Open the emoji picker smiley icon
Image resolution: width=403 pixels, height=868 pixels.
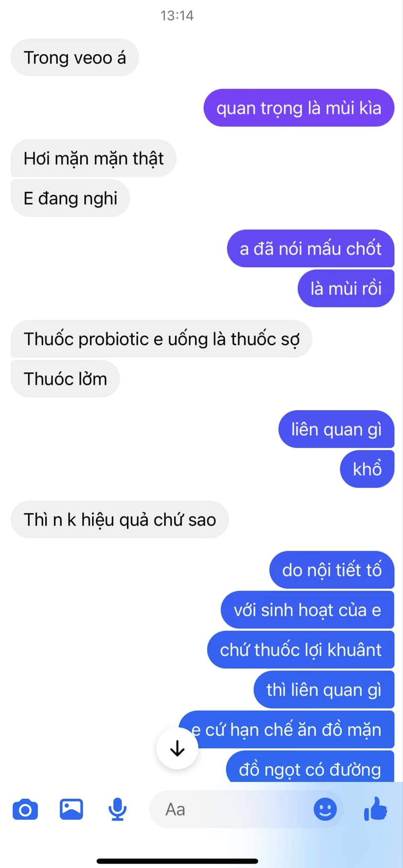pyautogui.click(x=325, y=809)
